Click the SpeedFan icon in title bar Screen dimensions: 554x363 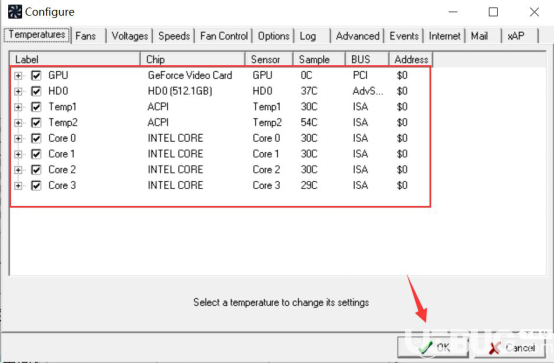pos(15,12)
